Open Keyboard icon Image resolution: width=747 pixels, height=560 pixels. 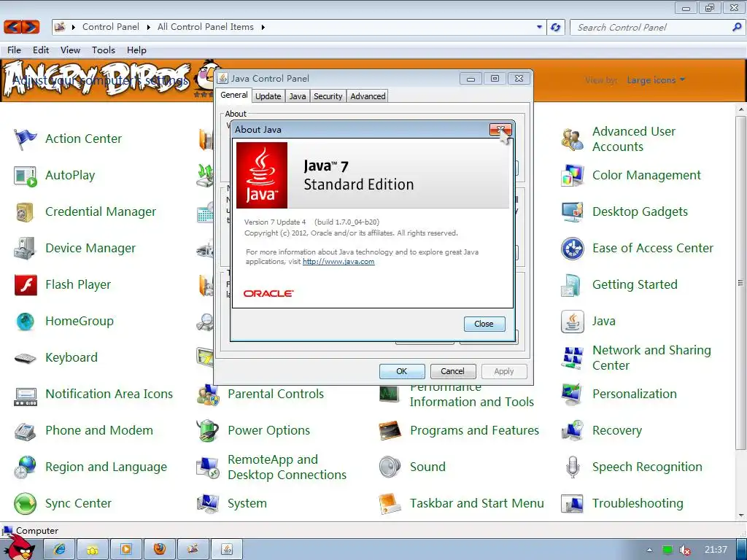25,358
